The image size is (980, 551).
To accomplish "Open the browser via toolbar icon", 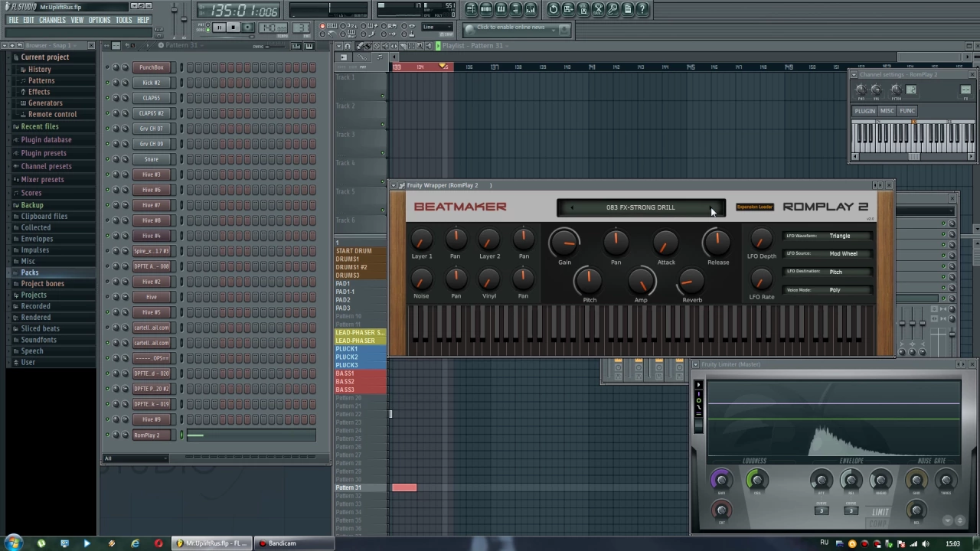I will pyautogui.click(x=516, y=9).
